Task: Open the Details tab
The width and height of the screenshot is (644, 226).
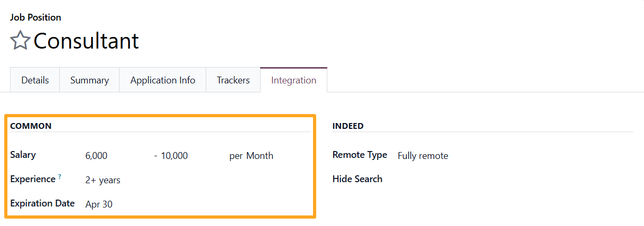Action: pos(35,80)
